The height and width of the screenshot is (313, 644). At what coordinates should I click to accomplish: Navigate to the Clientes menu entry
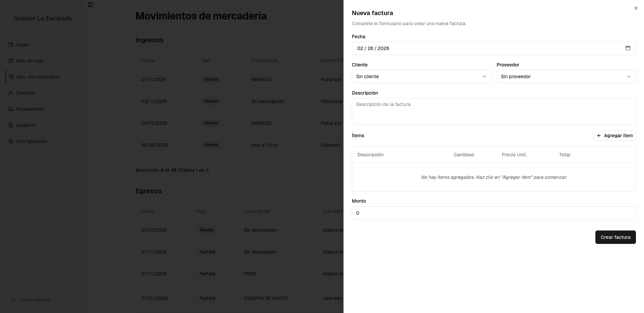(25, 93)
